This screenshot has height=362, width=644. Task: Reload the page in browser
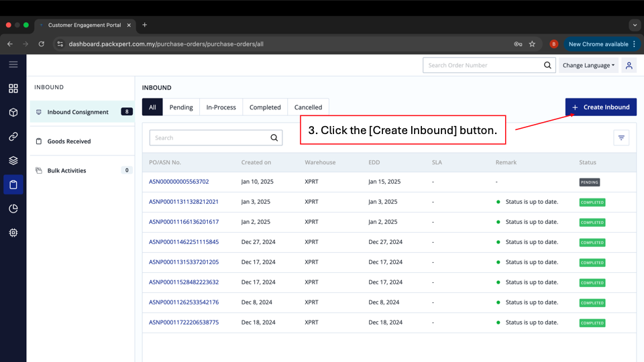click(x=42, y=44)
